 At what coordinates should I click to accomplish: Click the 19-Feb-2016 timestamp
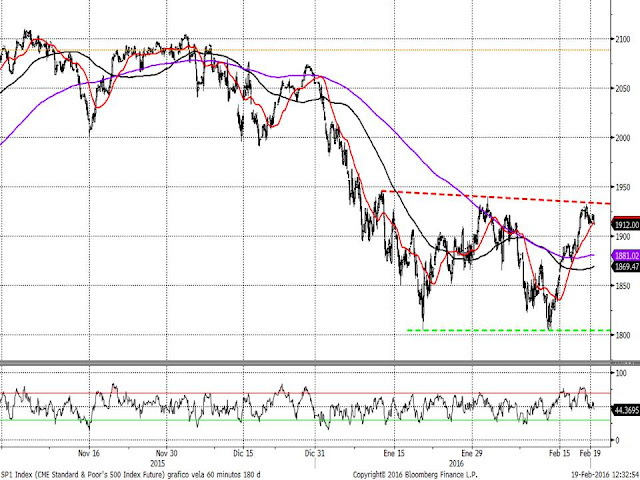tap(605, 475)
